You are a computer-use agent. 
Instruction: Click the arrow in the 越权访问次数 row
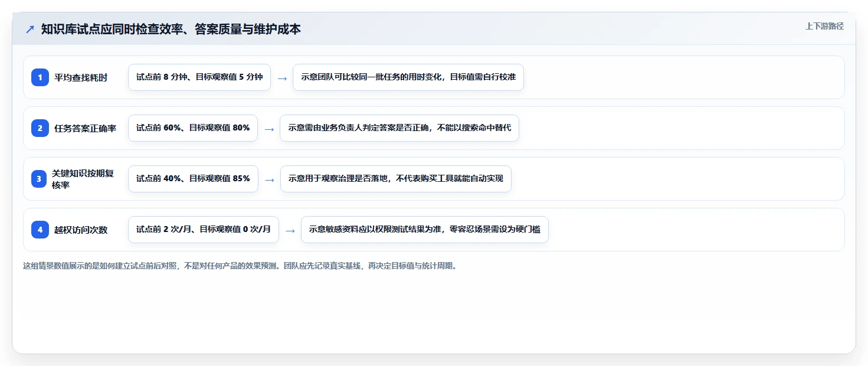(x=290, y=230)
